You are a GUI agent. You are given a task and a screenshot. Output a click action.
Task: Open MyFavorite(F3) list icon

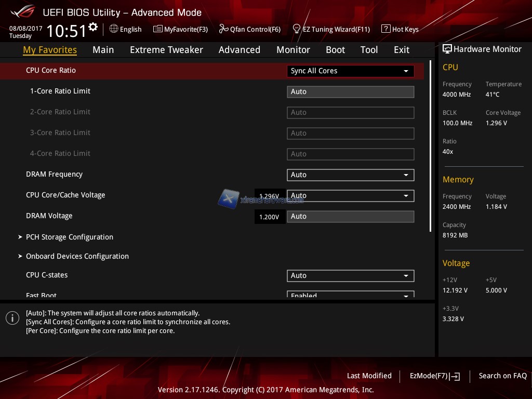pos(158,29)
